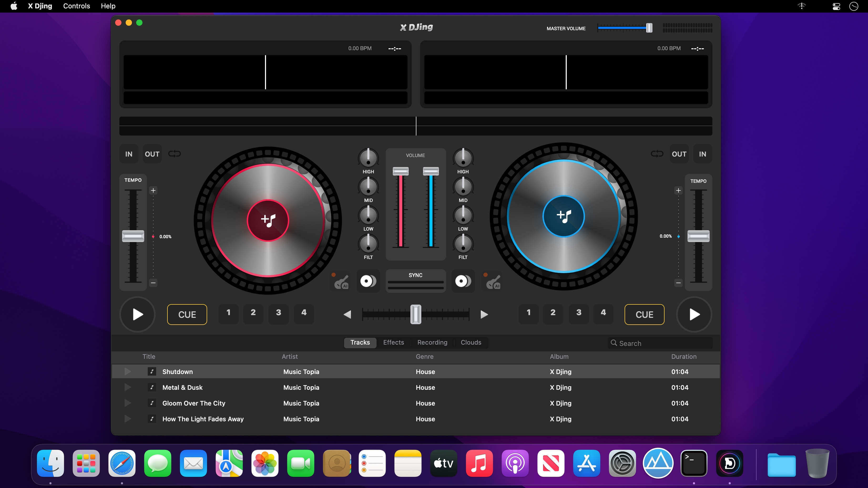Viewport: 868px width, 488px height.
Task: Click the left HIGH EQ knob
Action: point(368,158)
